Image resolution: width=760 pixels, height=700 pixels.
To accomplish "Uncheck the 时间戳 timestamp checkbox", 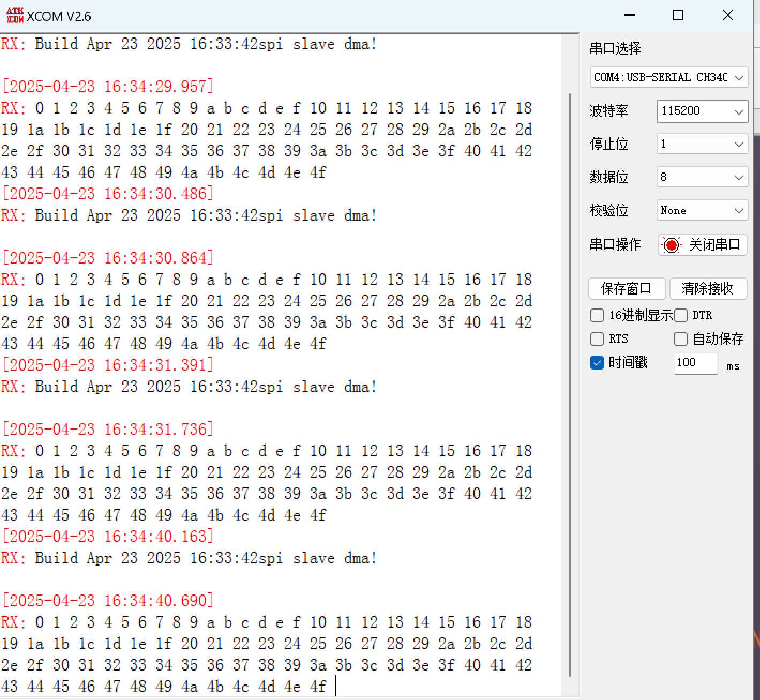I will (x=597, y=363).
